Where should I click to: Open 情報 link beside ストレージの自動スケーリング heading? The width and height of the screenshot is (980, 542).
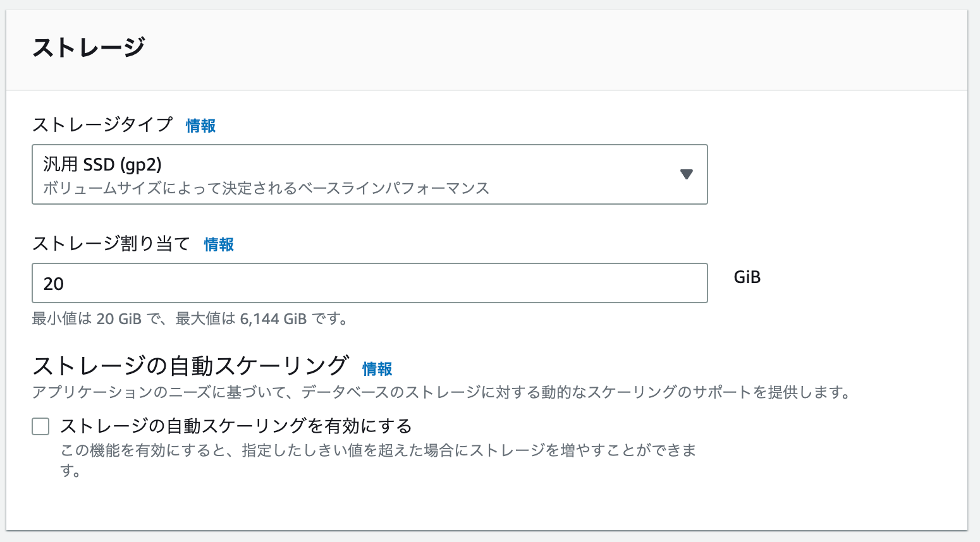click(377, 369)
